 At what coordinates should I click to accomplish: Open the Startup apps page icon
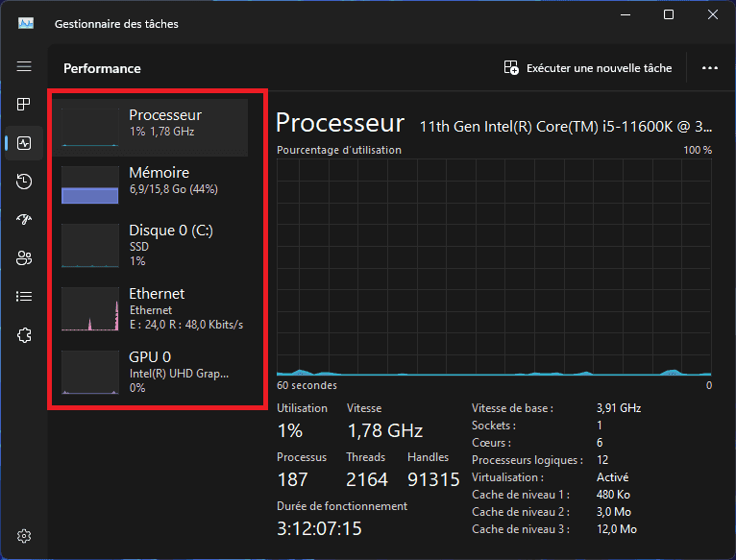click(x=24, y=219)
